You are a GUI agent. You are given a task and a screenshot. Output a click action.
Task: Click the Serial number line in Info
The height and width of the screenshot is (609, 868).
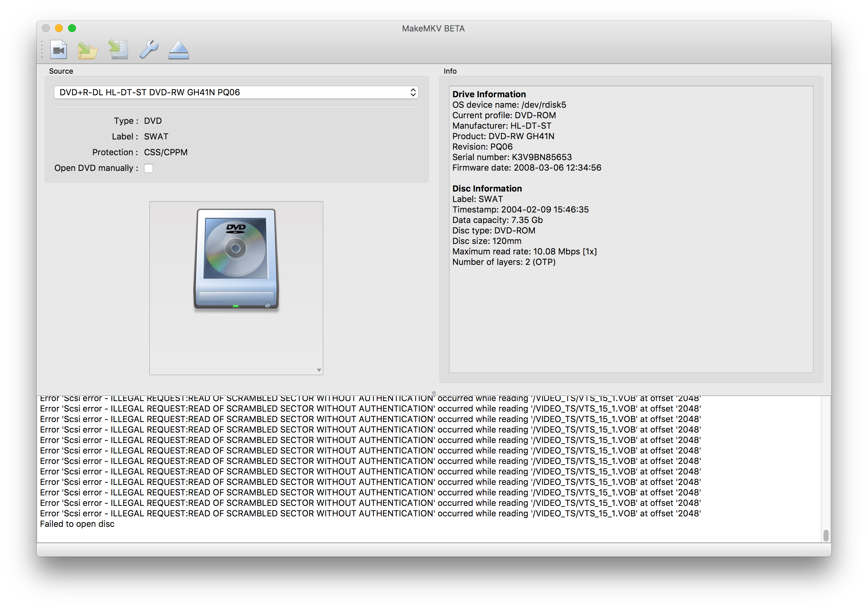pyautogui.click(x=512, y=157)
